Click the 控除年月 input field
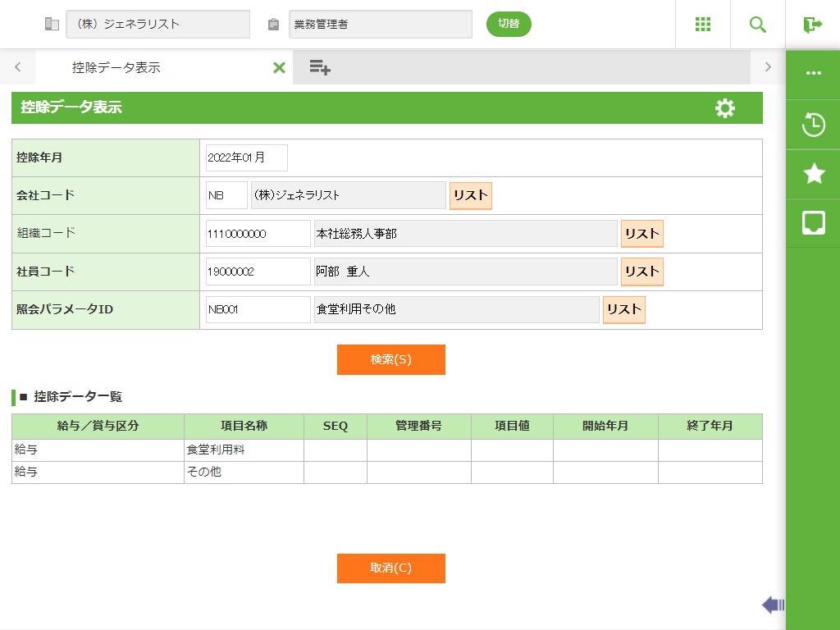Image resolution: width=840 pixels, height=630 pixels. pos(246,157)
